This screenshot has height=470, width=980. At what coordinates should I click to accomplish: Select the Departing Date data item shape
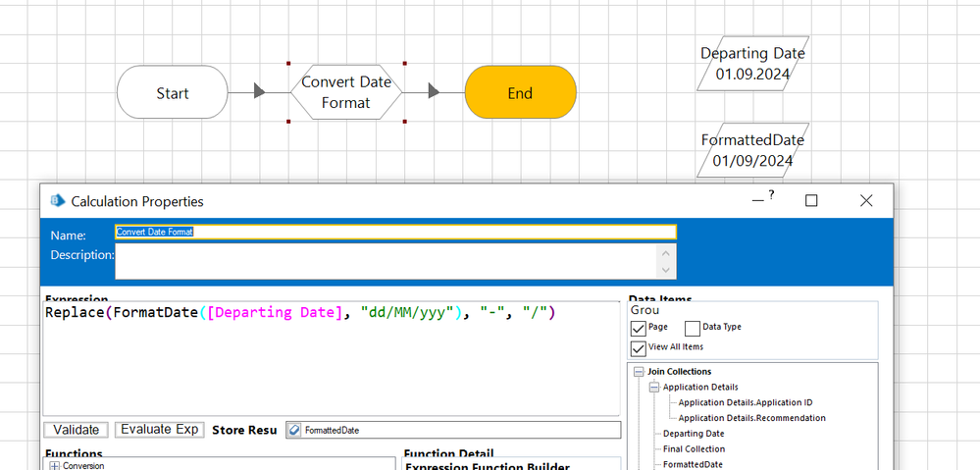[x=752, y=64]
